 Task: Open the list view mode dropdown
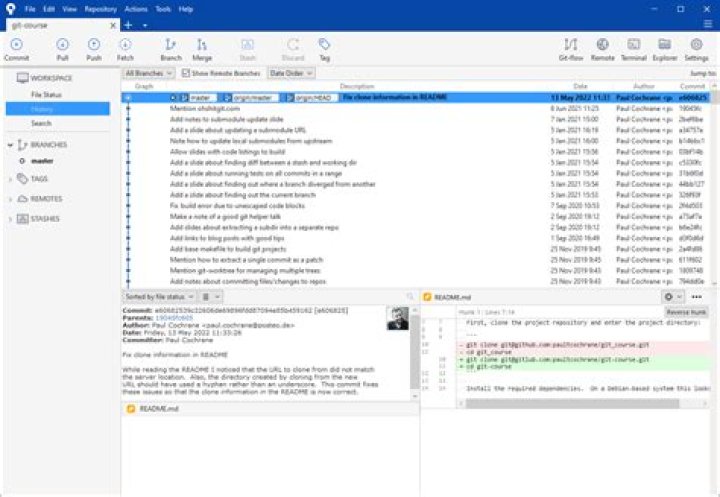tap(211, 297)
